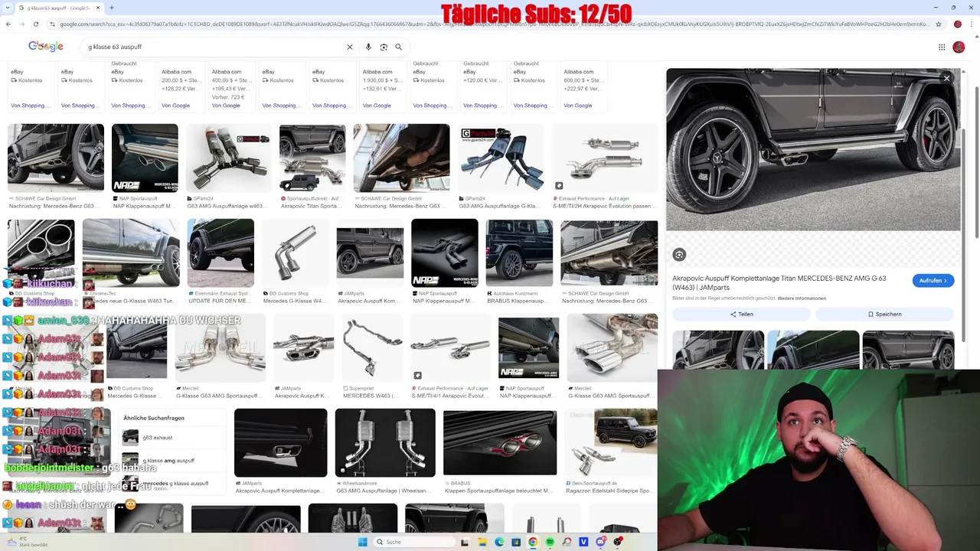Visit the source via Aufrufen button
Viewport: 980px width, 551px height.
[x=933, y=281]
